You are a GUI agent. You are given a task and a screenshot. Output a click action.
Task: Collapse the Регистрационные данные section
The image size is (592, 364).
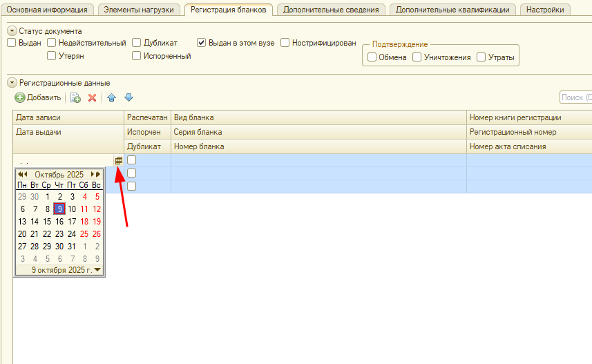click(x=12, y=83)
